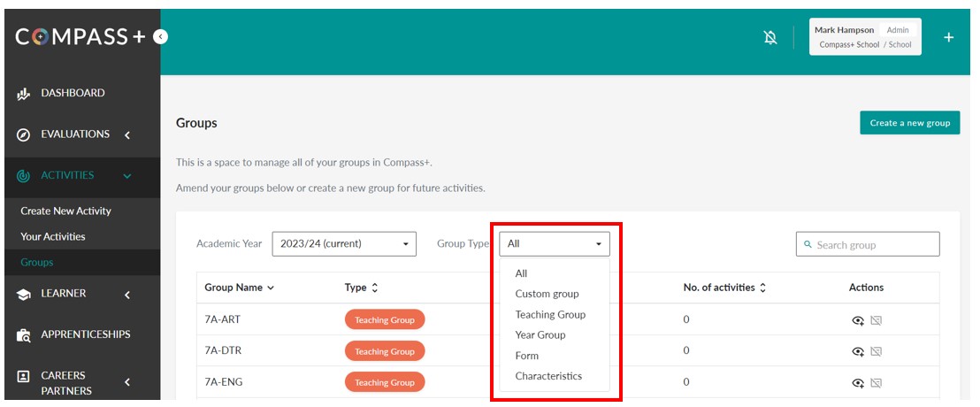The width and height of the screenshot is (980, 407).
Task: Click the eye icon for 7A-DTR
Action: pos(857,351)
